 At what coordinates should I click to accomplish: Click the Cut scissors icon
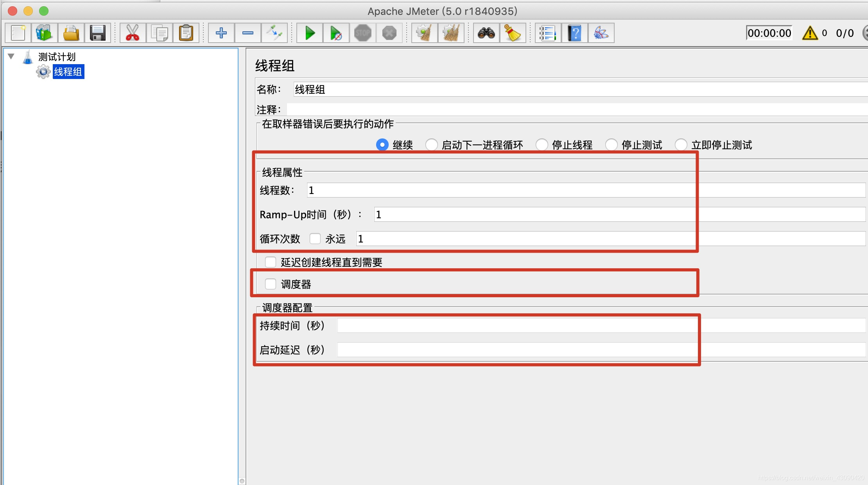click(133, 33)
